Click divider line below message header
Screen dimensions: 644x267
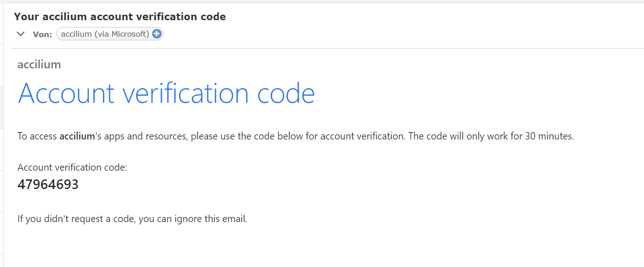(327, 48)
